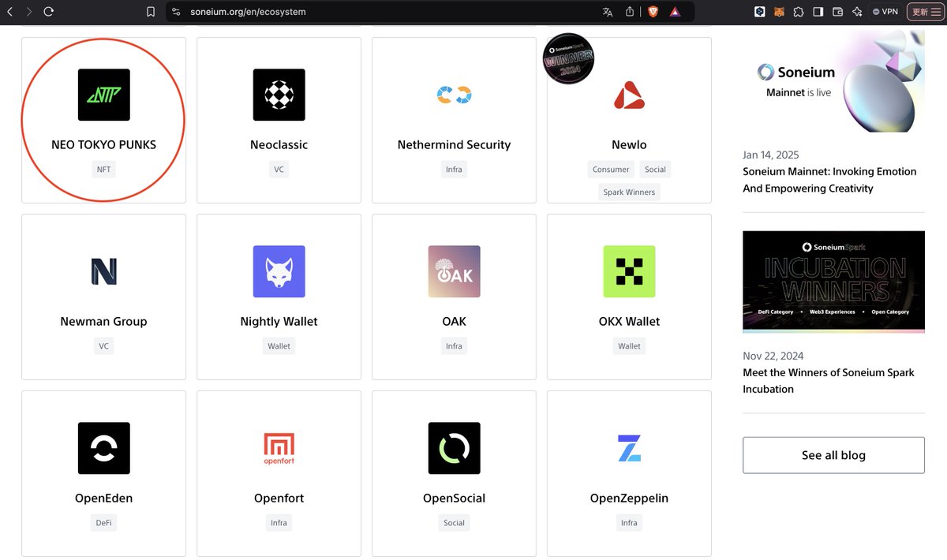Open Brave Shields lion icon

653,12
